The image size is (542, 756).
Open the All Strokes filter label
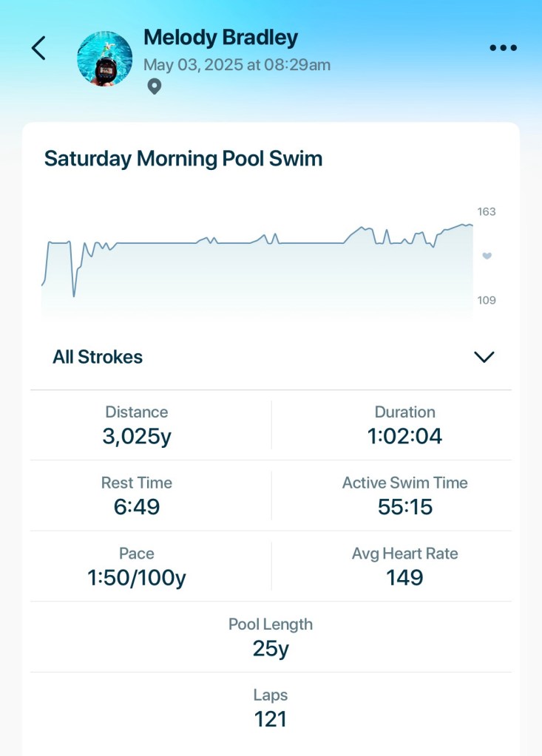(98, 357)
